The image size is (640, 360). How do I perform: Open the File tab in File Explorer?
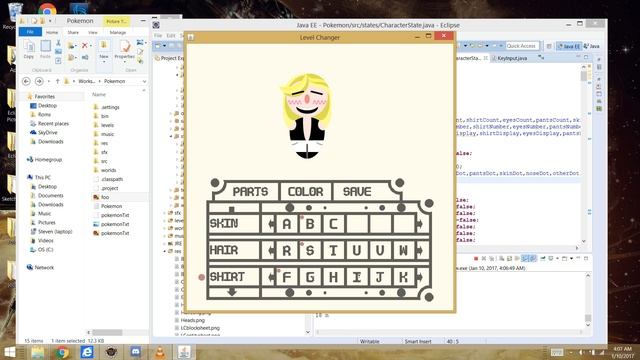(30, 32)
